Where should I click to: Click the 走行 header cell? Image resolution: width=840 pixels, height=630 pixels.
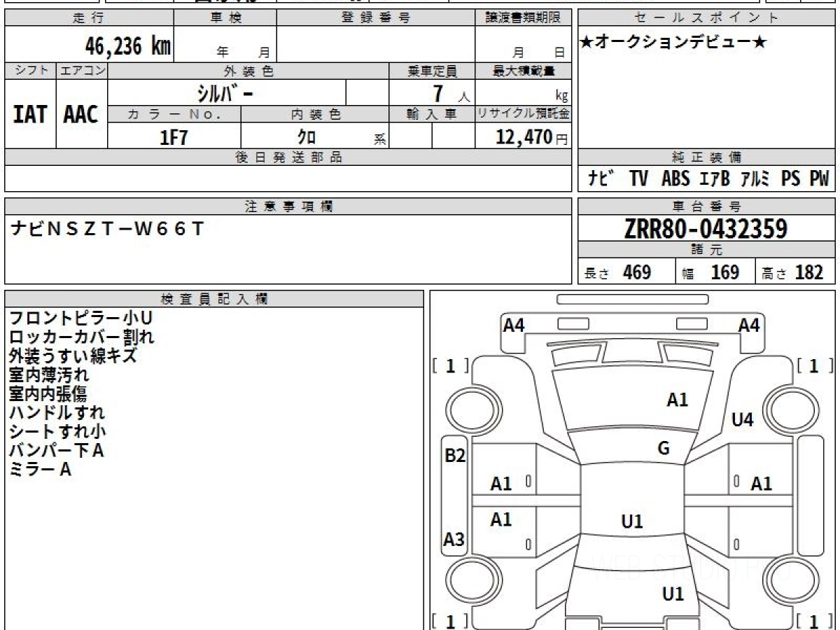point(88,18)
